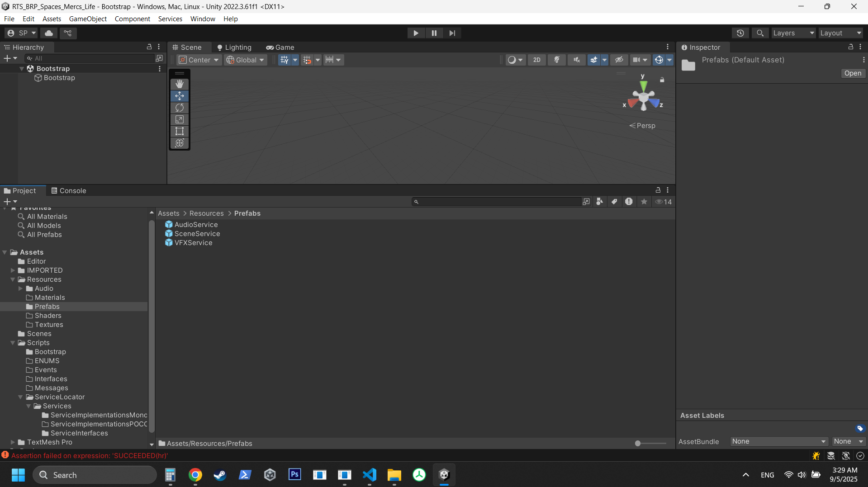Click the scene orientation gizmo
868x487 pixels.
coord(643,97)
